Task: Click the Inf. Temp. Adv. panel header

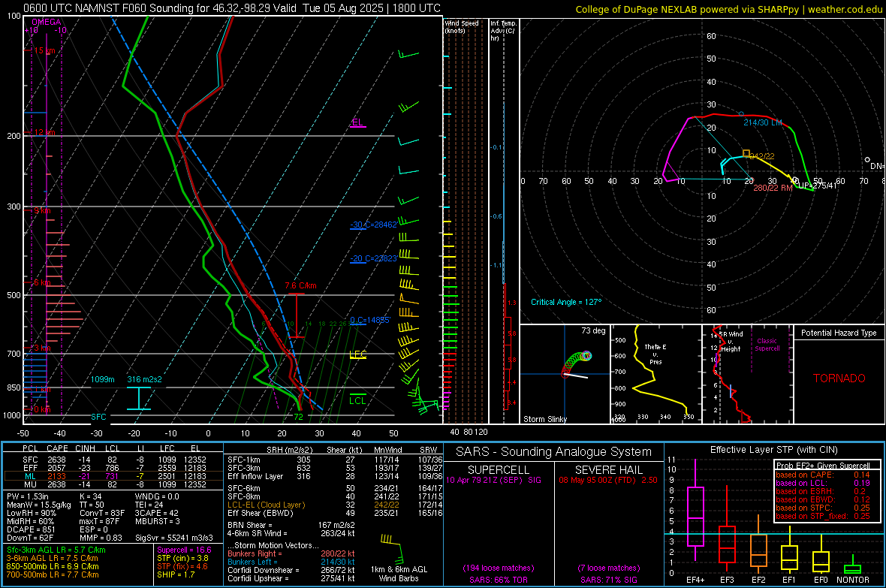Action: click(x=503, y=31)
